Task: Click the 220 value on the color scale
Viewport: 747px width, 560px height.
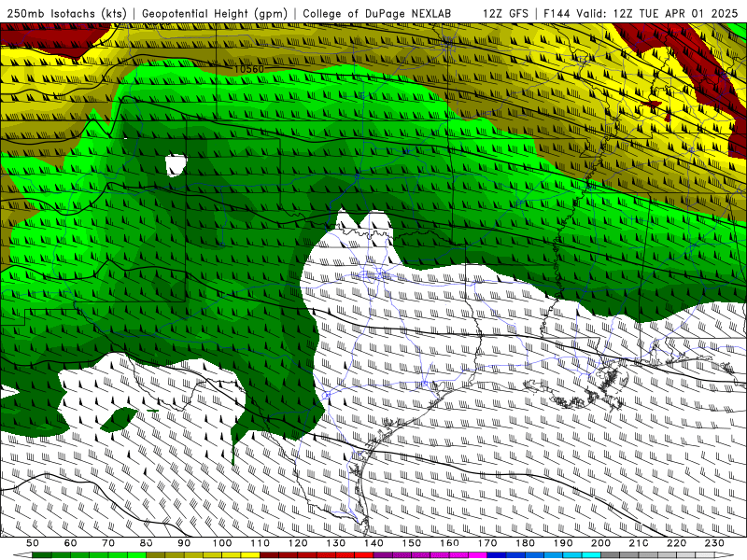Action: (676, 543)
